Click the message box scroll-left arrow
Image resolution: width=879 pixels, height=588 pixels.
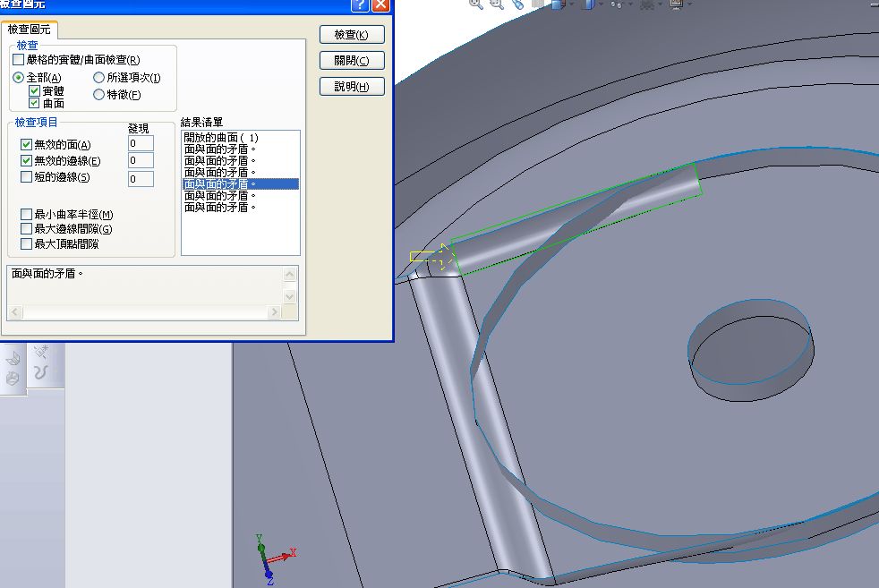[x=15, y=311]
